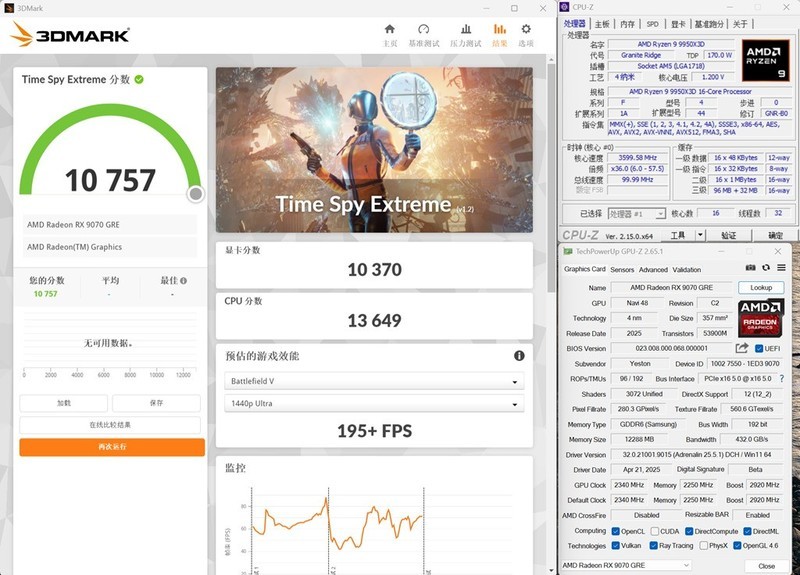The height and width of the screenshot is (575, 800).
Task: Open 3DMark Benchmarks (基准测试) gauge icon
Action: [423, 29]
